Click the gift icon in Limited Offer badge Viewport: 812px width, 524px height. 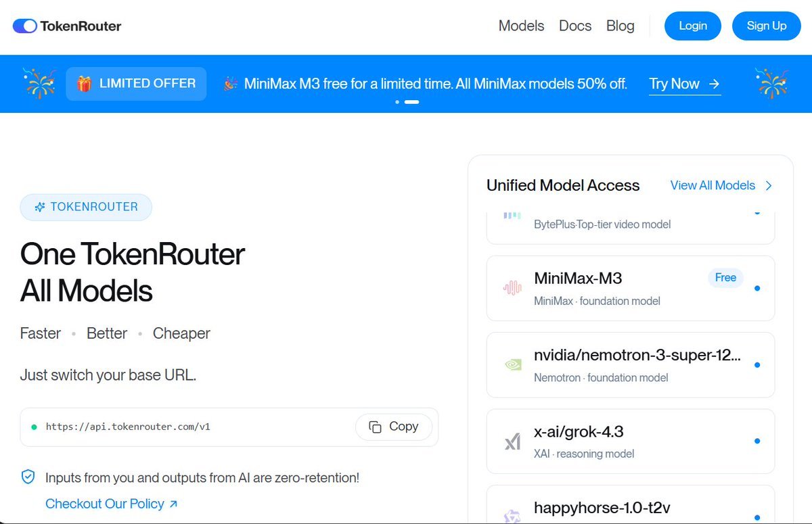84,84
